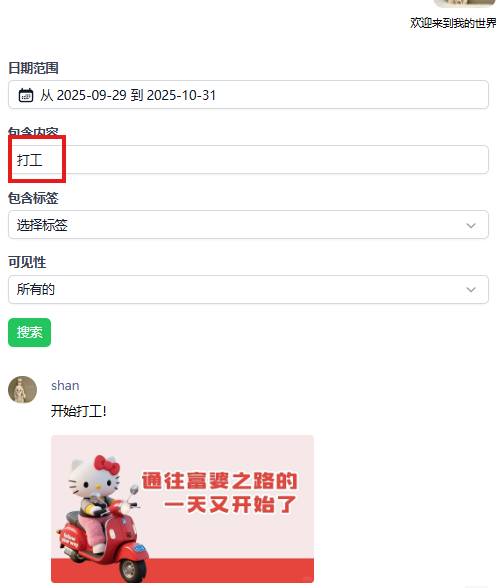Click the 欢迎来到我的世界 welcome text
500x588 pixels.
(453, 23)
